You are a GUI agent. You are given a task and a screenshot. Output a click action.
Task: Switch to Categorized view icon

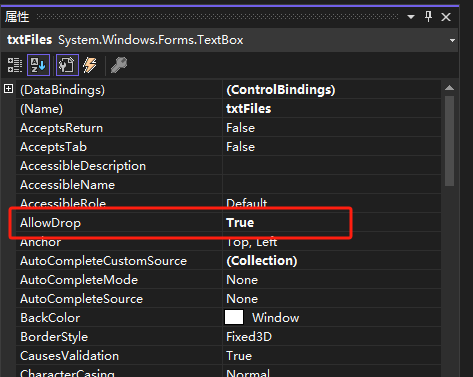pos(15,65)
